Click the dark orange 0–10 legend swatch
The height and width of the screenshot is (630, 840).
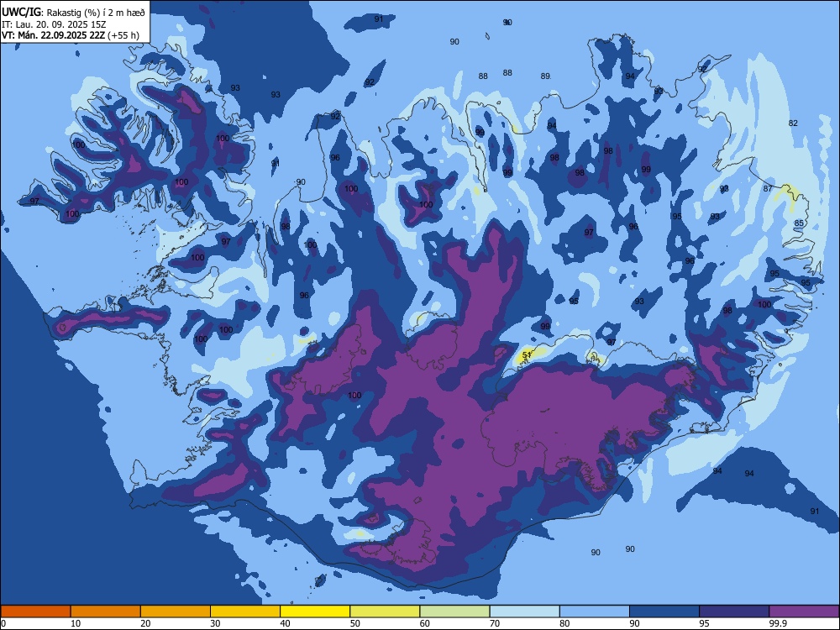35,612
